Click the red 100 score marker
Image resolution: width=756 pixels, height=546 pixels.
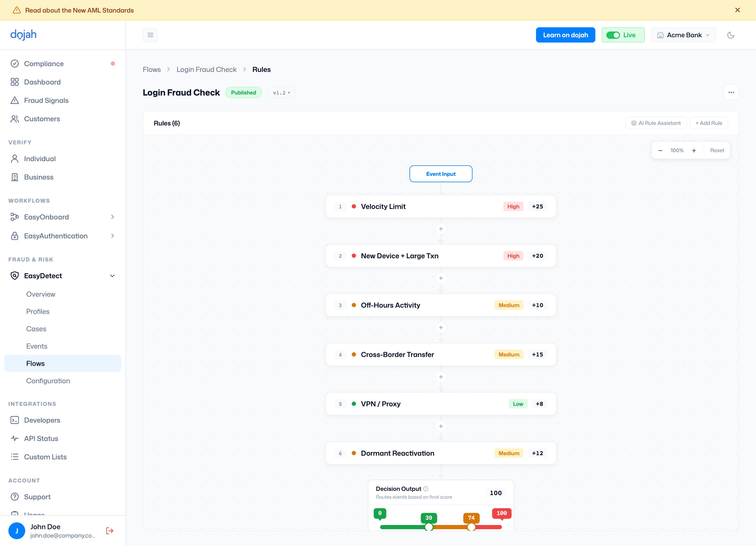[x=502, y=513]
